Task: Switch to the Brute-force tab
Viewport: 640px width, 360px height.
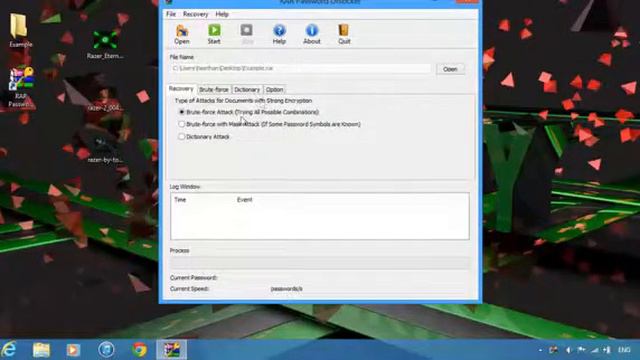Action: click(x=214, y=90)
